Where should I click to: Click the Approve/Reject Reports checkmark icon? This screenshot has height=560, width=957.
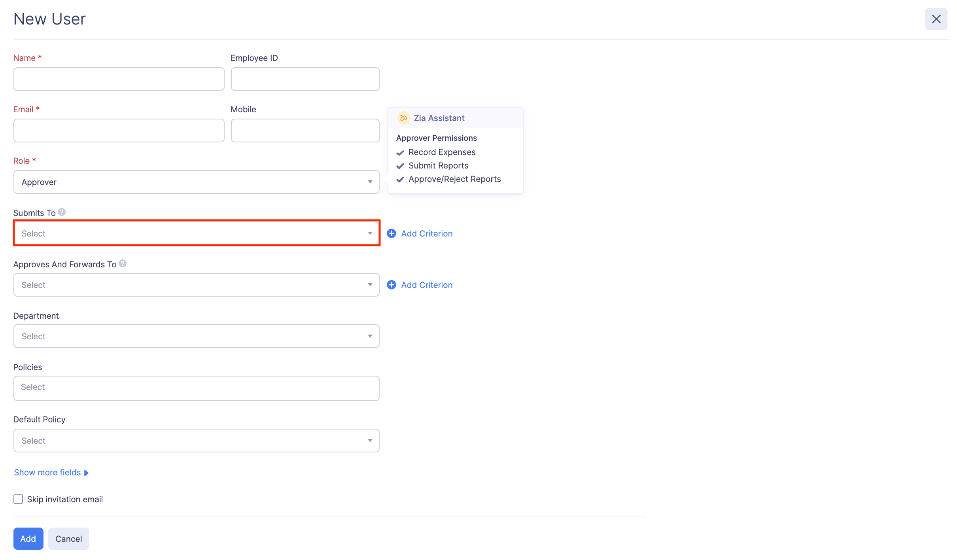coord(400,180)
